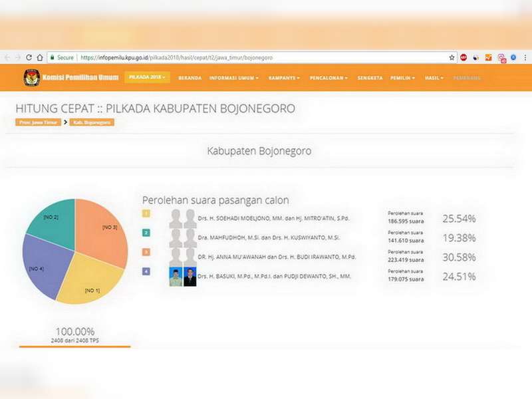Open the HASIL dropdown menu

pos(435,78)
